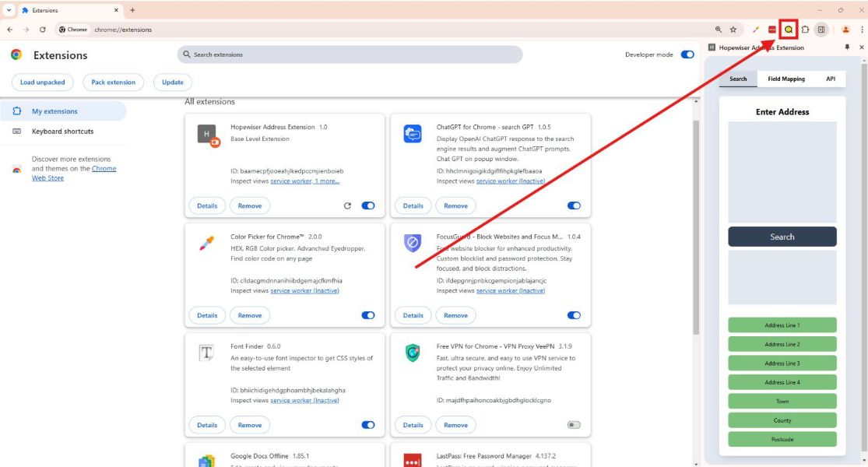The image size is (868, 467).
Task: Turn off Developer mode
Action: tap(687, 54)
